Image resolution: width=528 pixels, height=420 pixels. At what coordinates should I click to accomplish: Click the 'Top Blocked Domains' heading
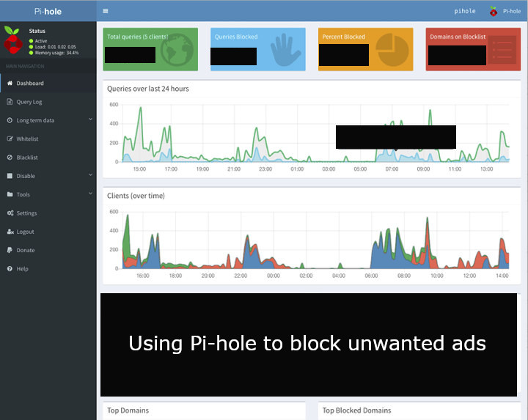pos(356,410)
